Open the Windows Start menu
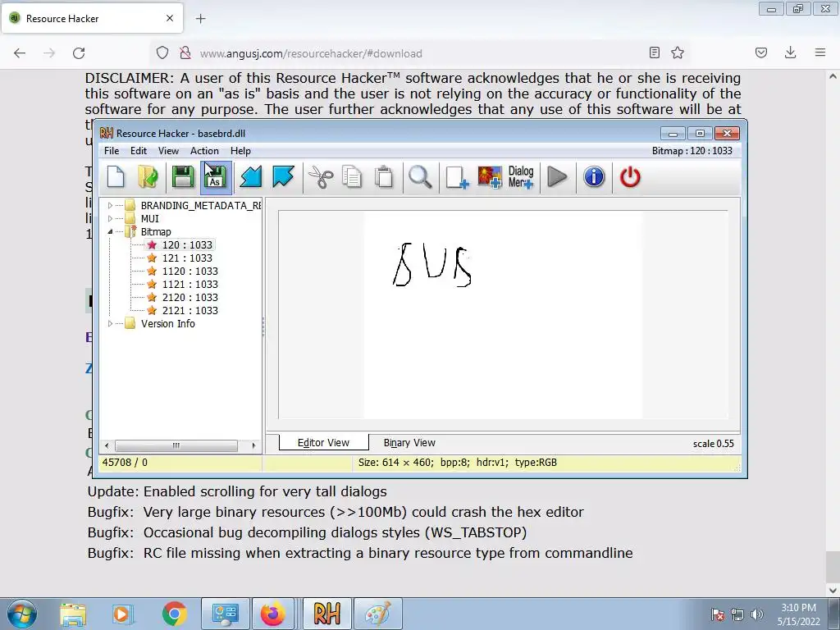 tap(22, 614)
